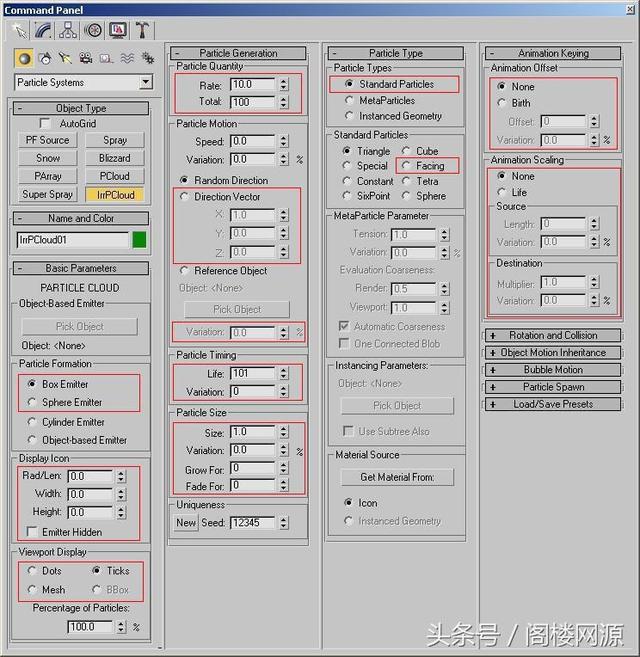The image size is (640, 657).
Task: Click the Seed value field
Action: [x=253, y=522]
